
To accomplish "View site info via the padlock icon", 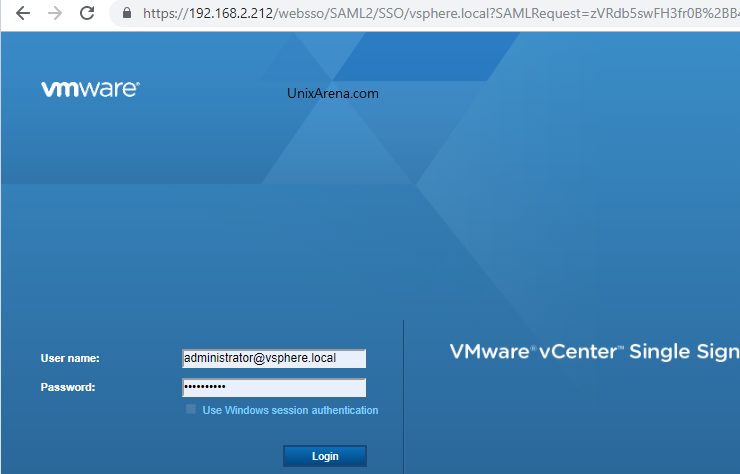I will coord(126,13).
